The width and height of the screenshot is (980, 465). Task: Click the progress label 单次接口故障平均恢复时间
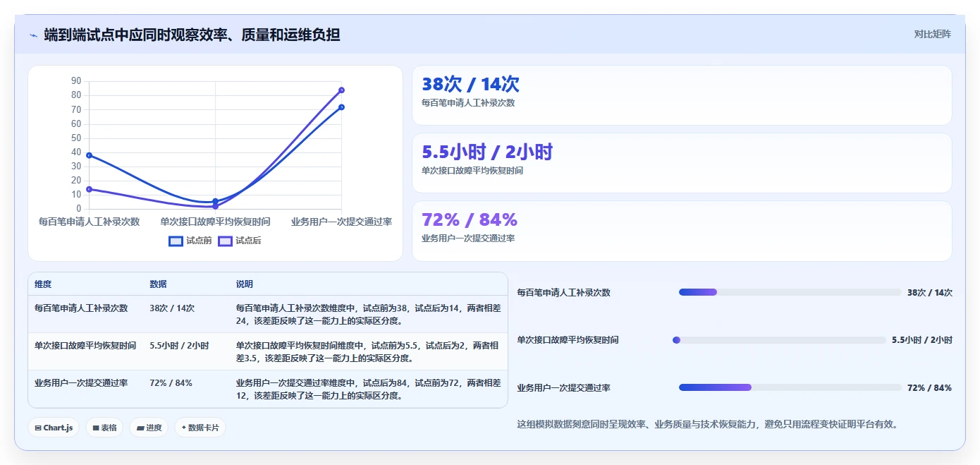568,340
